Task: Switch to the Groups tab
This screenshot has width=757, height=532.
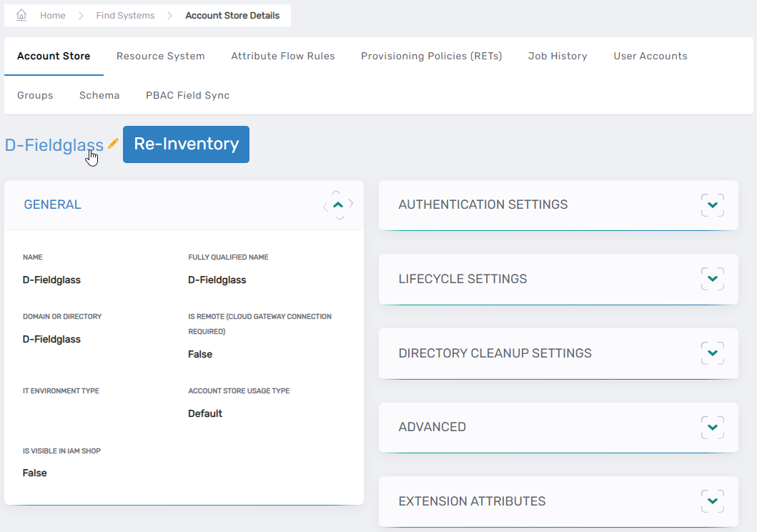Action: tap(35, 96)
